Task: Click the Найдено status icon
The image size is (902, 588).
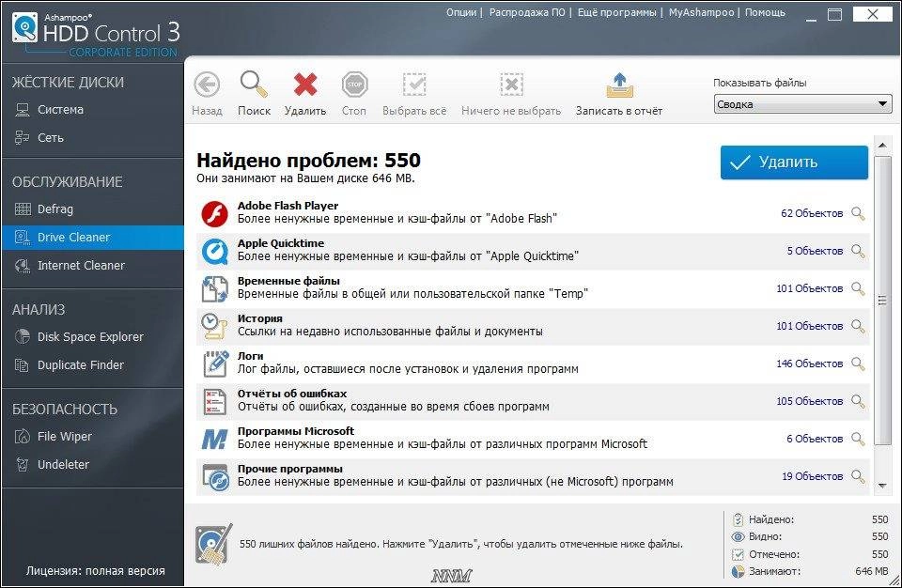Action: [739, 519]
